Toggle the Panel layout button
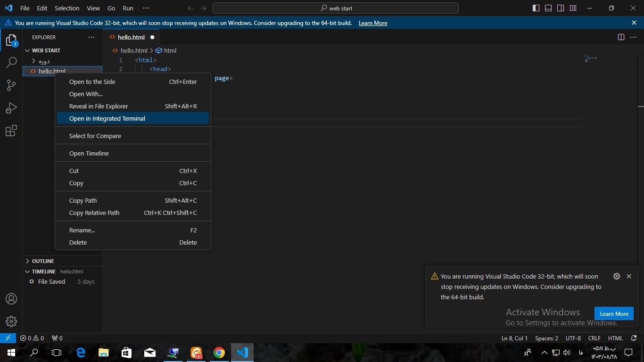Viewport: 644px width, 362px height. tap(548, 8)
